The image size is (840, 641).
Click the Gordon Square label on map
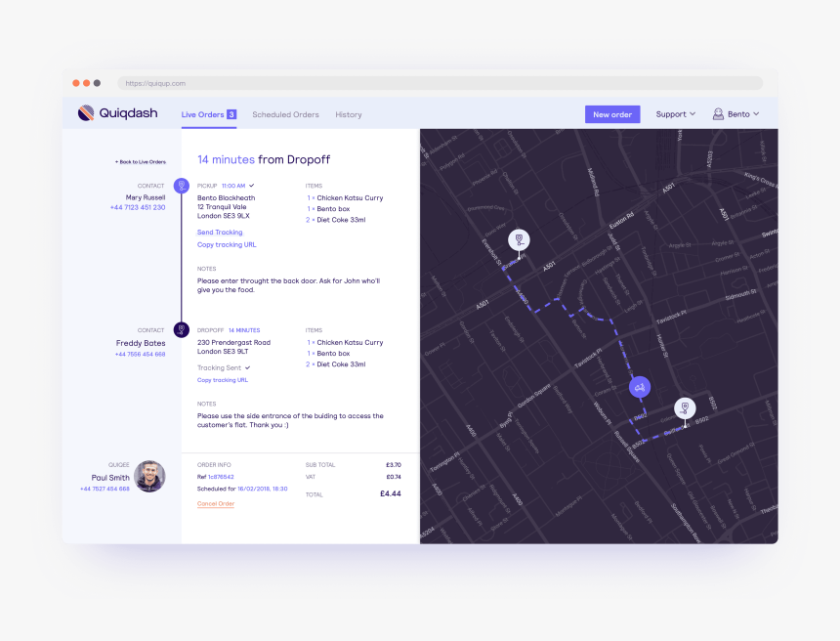(x=533, y=396)
